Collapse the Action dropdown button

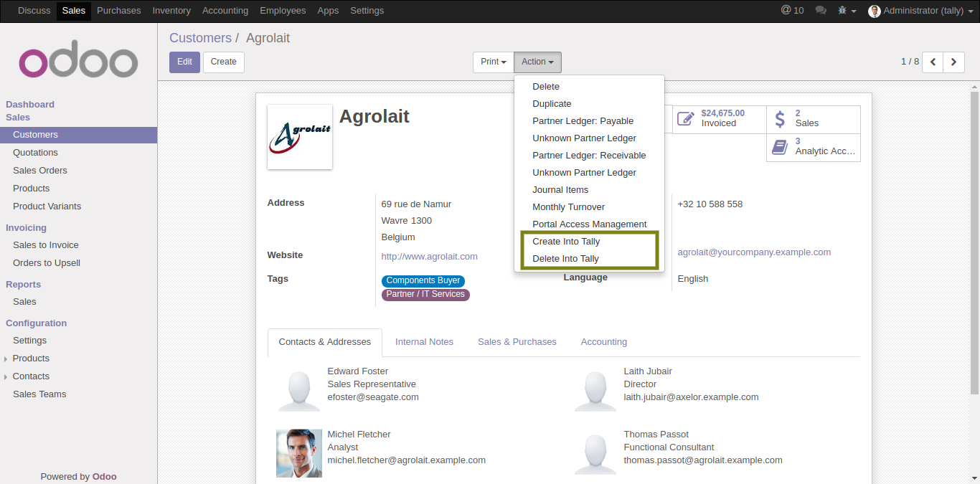537,62
